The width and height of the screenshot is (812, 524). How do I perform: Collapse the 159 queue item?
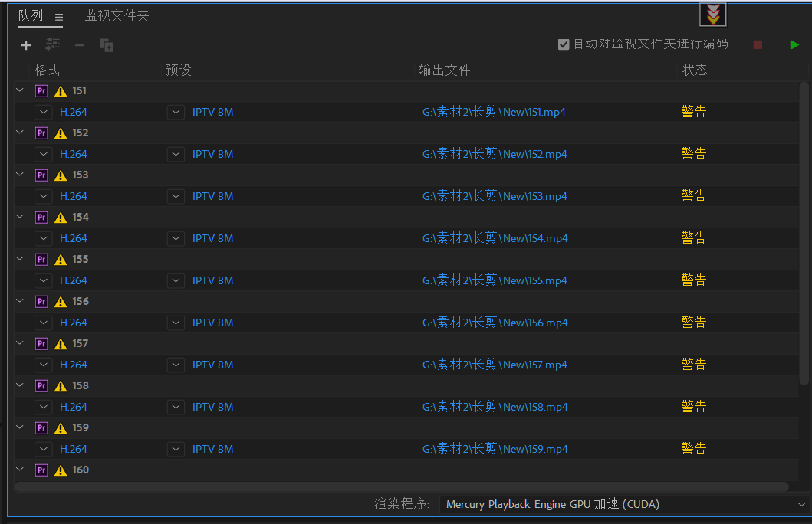click(x=18, y=427)
